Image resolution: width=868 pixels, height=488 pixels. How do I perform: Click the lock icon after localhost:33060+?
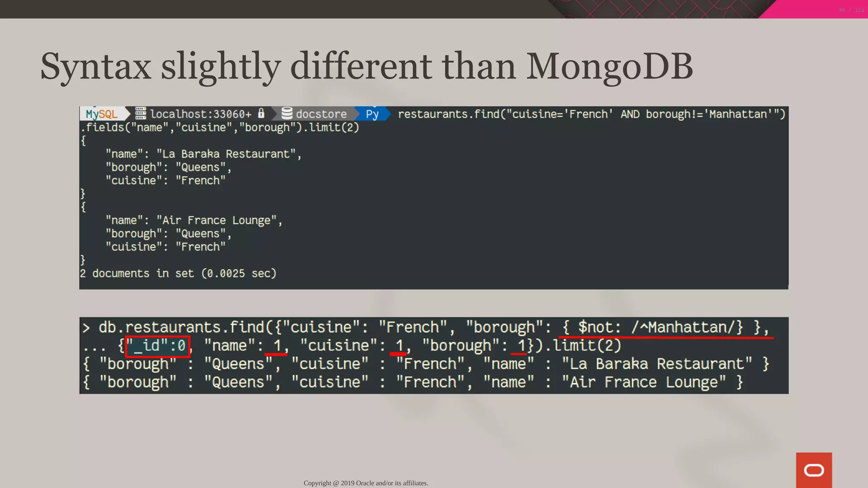[262, 114]
